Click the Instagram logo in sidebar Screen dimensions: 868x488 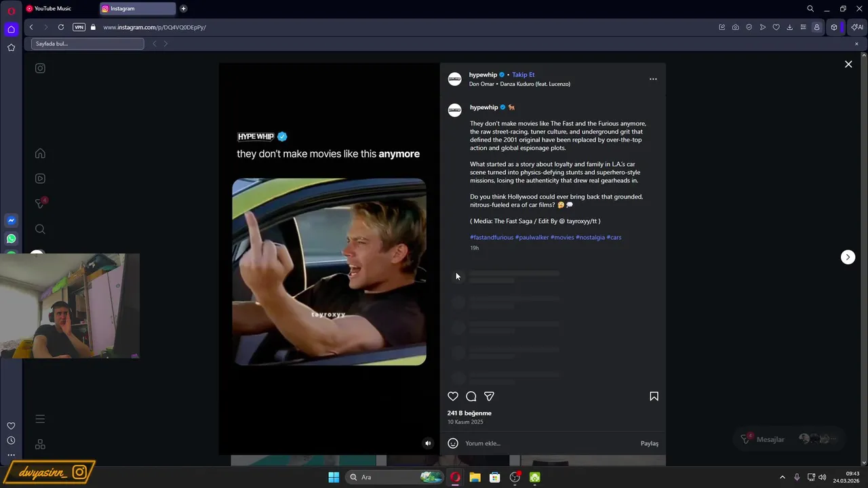pos(40,68)
